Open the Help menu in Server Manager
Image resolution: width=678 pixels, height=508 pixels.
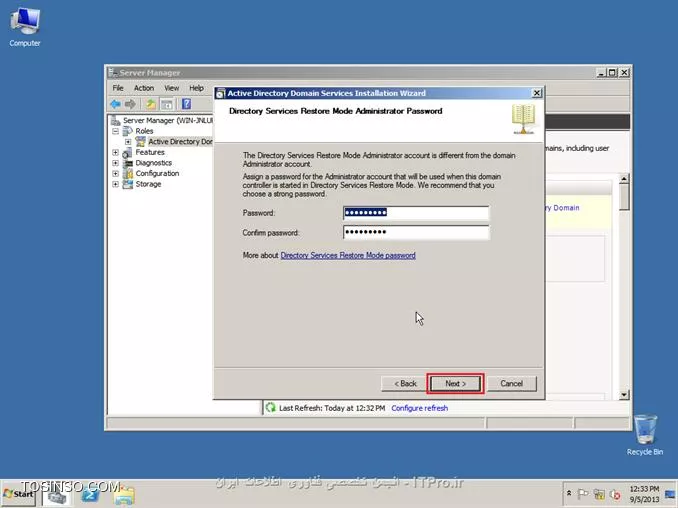click(196, 88)
